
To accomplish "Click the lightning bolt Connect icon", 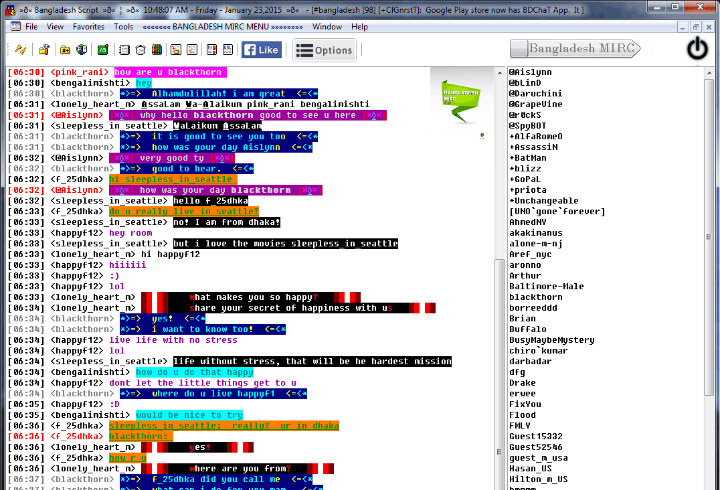I will click(20, 50).
